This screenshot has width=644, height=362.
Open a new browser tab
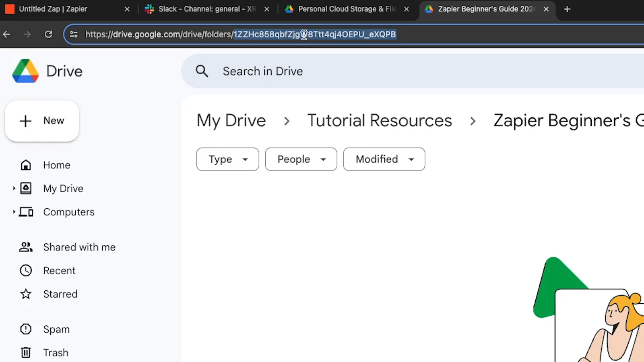click(567, 9)
